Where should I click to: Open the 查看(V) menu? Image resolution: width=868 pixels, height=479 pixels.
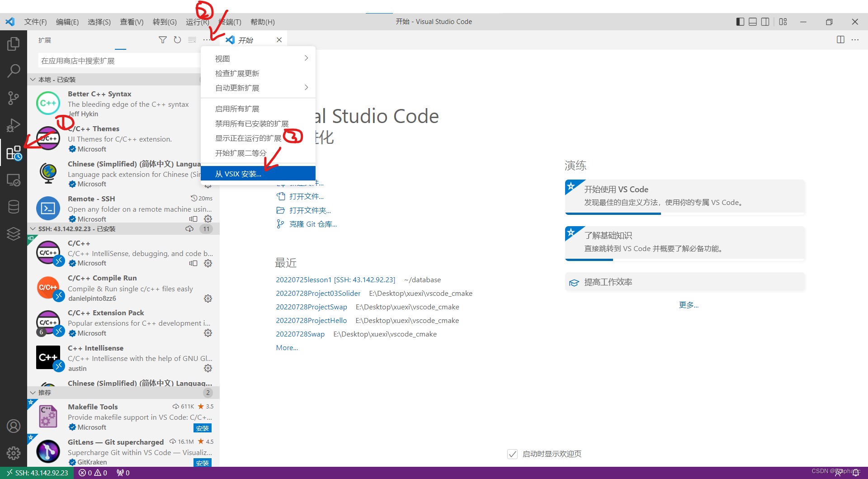pos(132,22)
